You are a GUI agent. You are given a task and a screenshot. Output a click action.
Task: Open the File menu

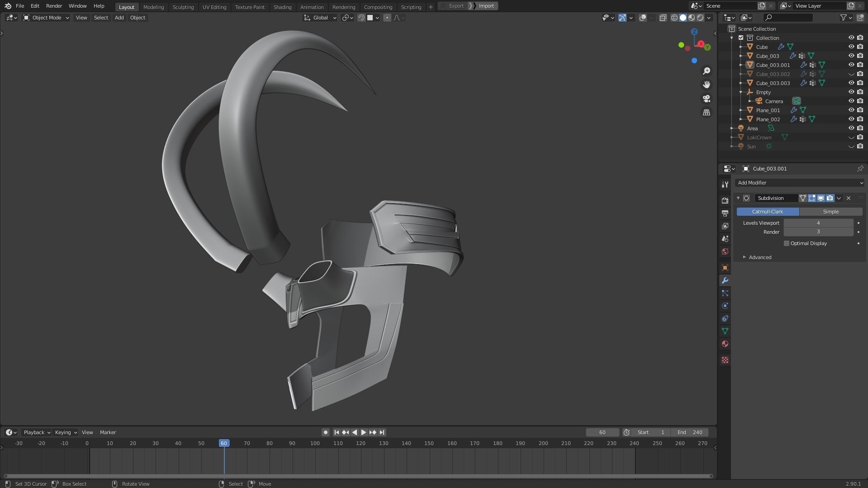click(20, 6)
